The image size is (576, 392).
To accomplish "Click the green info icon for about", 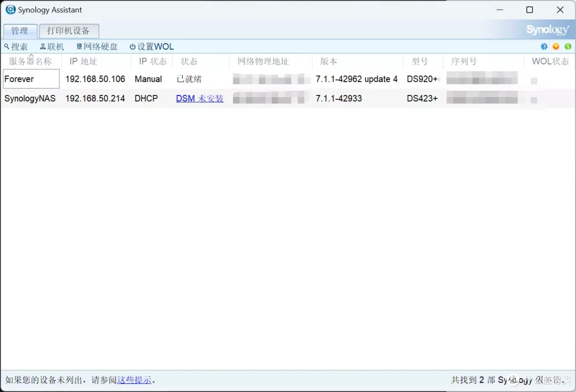I will click(567, 46).
